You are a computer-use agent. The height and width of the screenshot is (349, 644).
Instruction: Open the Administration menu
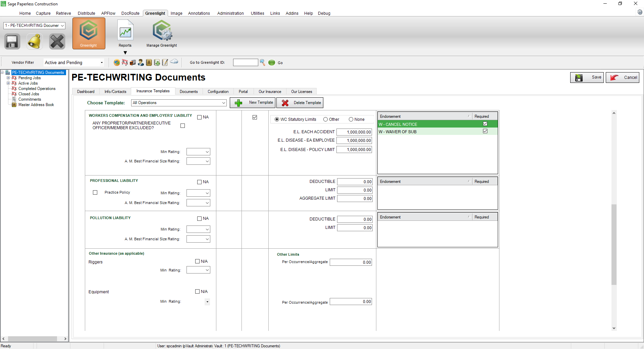click(x=230, y=13)
